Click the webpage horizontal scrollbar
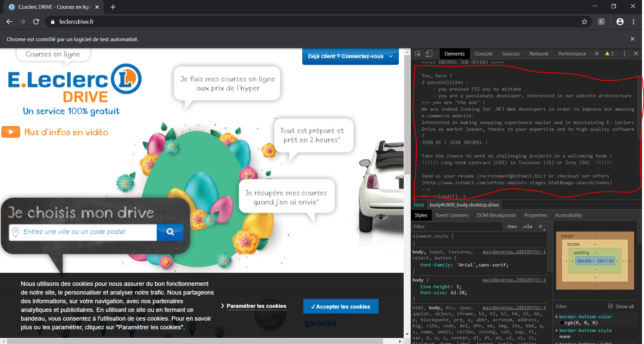This screenshot has width=644, height=344. [x=195, y=341]
